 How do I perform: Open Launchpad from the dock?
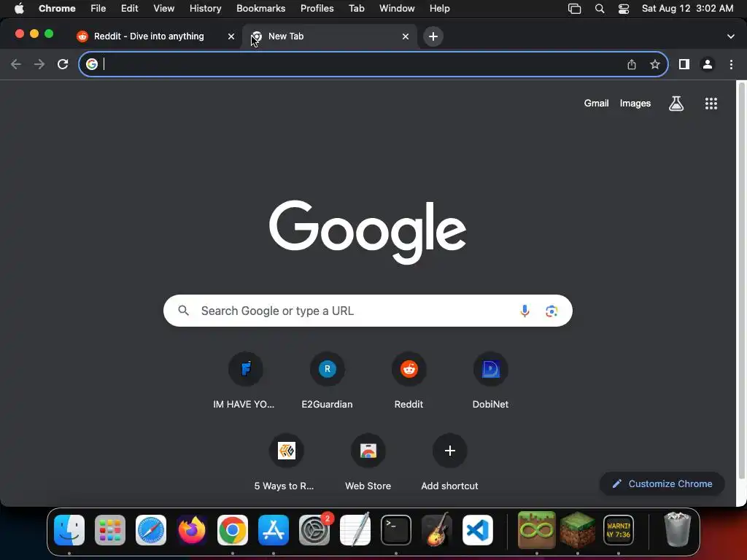110,530
